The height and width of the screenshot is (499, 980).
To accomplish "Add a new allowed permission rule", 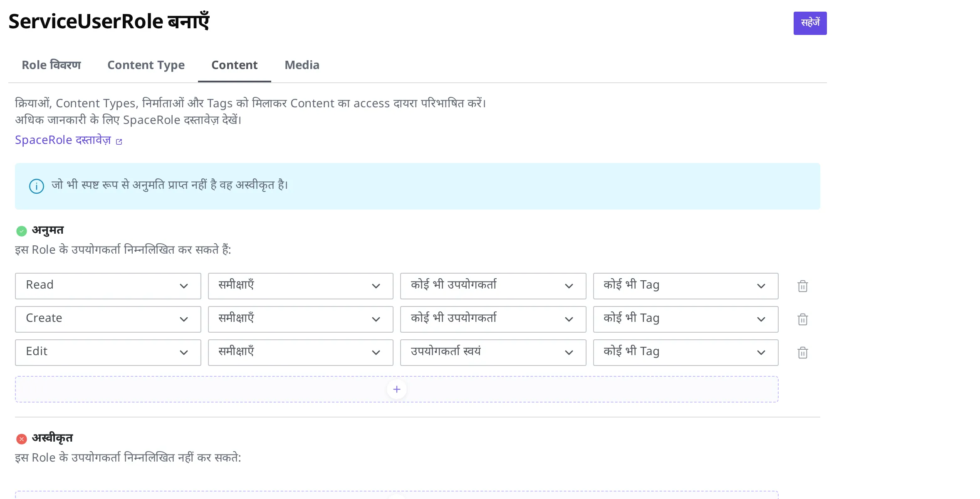I will (x=396, y=389).
